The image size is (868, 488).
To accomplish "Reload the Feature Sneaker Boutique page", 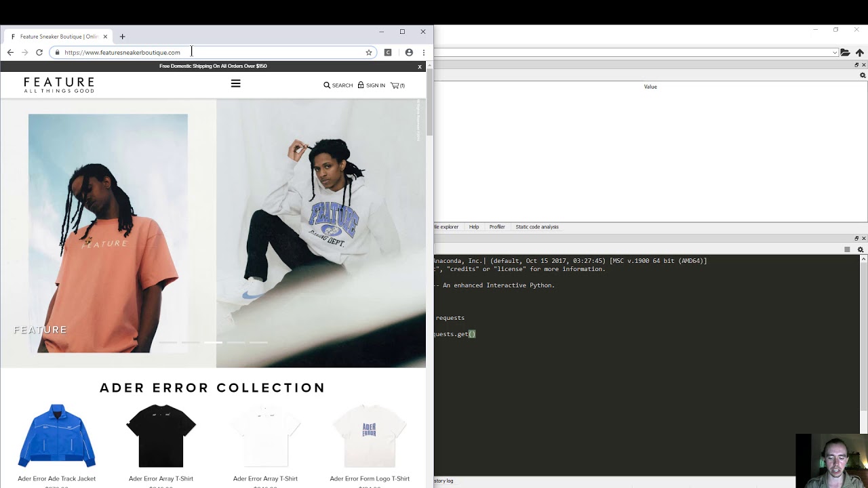I will pyautogui.click(x=39, y=52).
